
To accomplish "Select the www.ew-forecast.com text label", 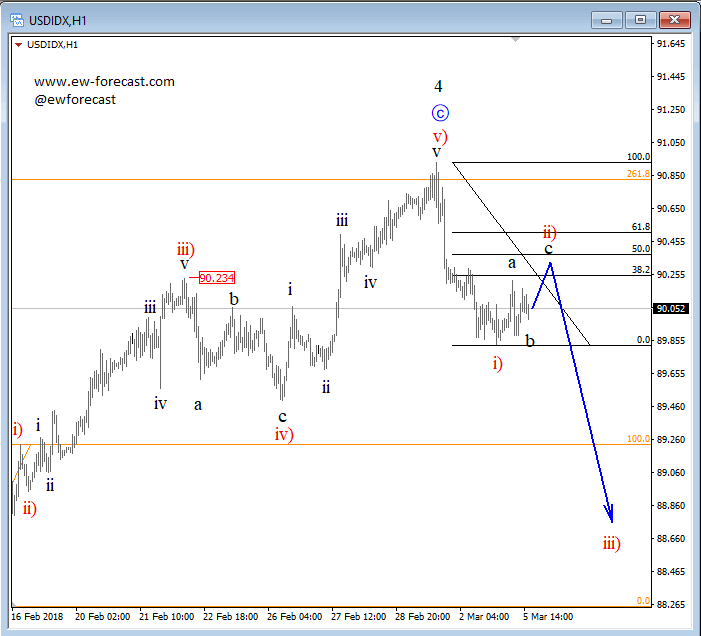I will [x=104, y=82].
